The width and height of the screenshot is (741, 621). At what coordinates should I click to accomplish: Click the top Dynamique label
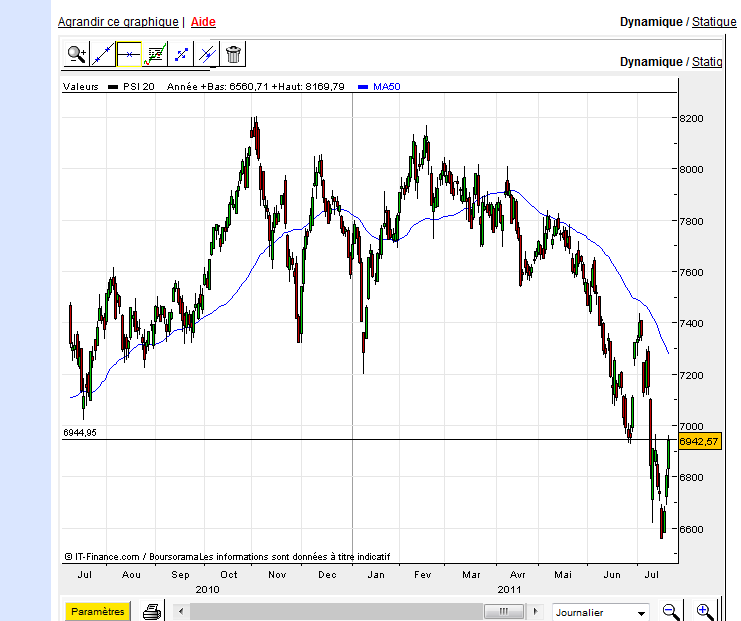tap(651, 22)
